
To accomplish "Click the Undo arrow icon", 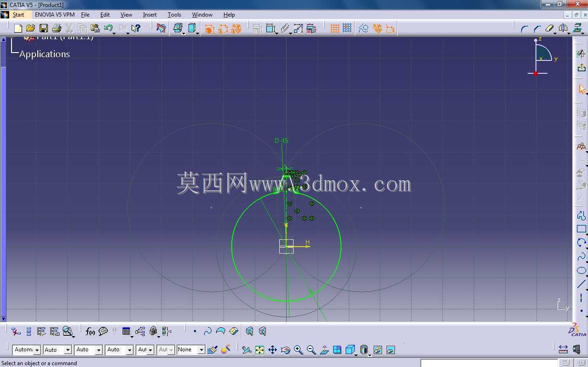I will [x=108, y=29].
